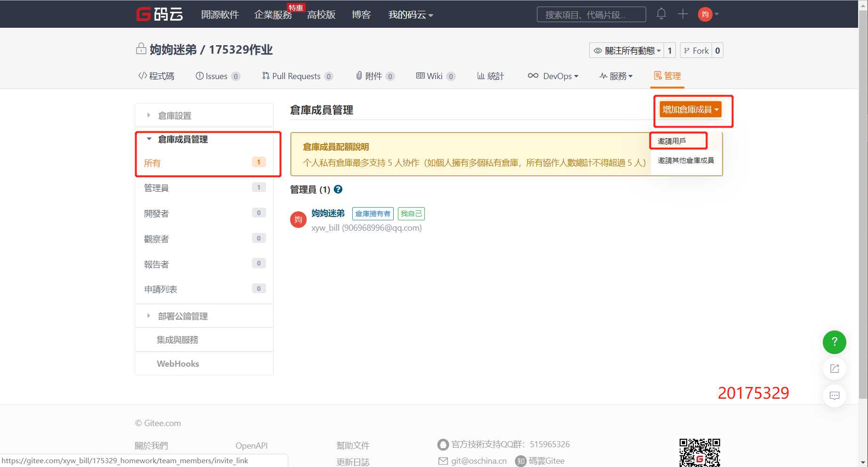The width and height of the screenshot is (868, 467).
Task: Select the 管理 tab
Action: pyautogui.click(x=667, y=76)
